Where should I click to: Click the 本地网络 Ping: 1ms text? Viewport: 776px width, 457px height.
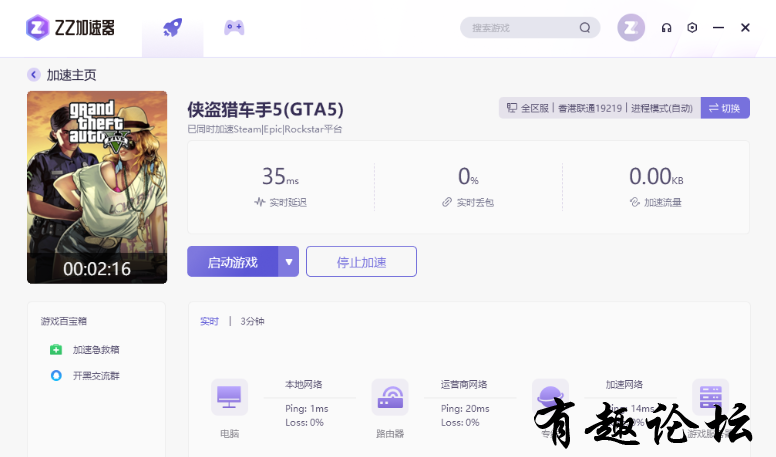307,408
